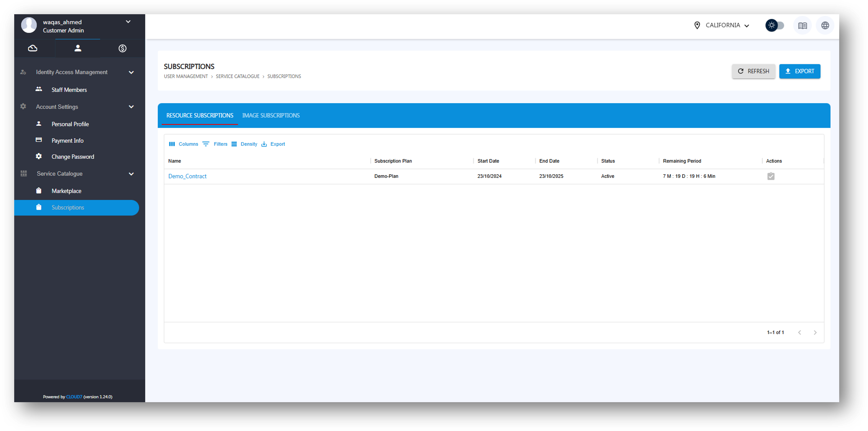Screen dimensions: 868x431
Task: Open the billing dollar sidebar icon
Action: (122, 48)
